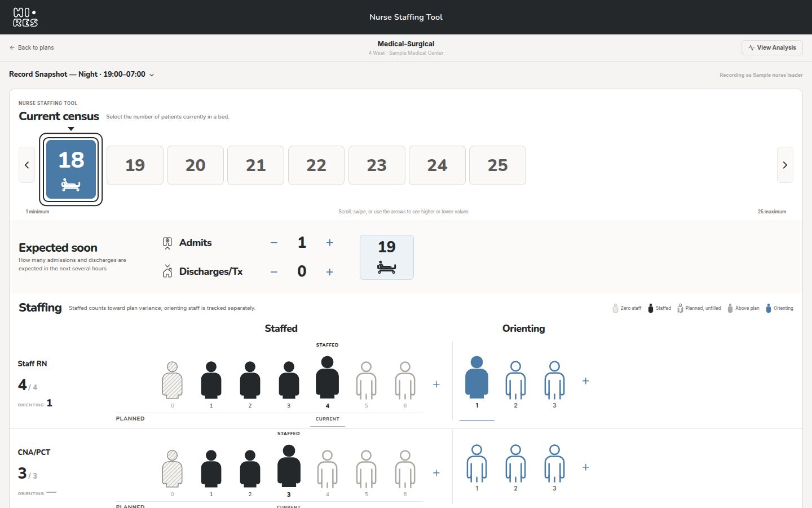The width and height of the screenshot is (812, 508).
Task: Increase Admits count
Action: point(330,243)
